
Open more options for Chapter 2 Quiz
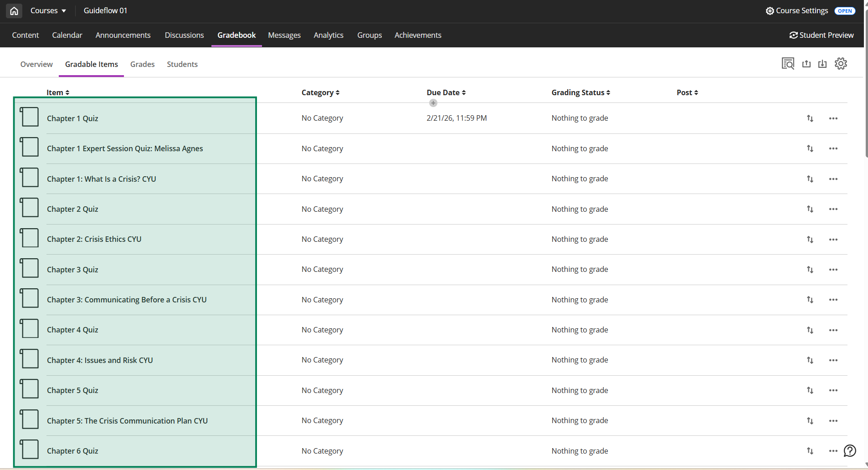(833, 209)
